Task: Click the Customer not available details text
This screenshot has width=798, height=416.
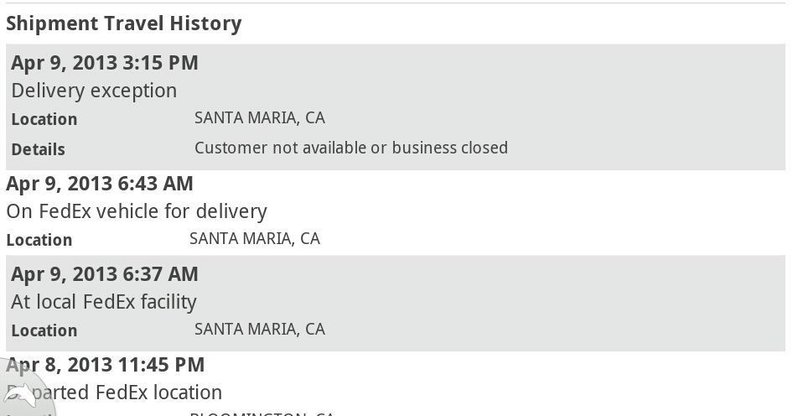Action: (351, 148)
